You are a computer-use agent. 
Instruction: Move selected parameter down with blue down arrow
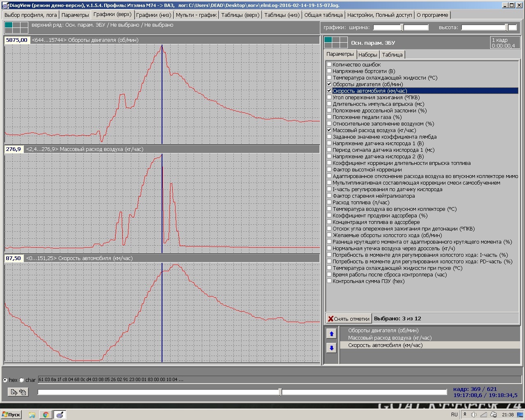click(331, 348)
